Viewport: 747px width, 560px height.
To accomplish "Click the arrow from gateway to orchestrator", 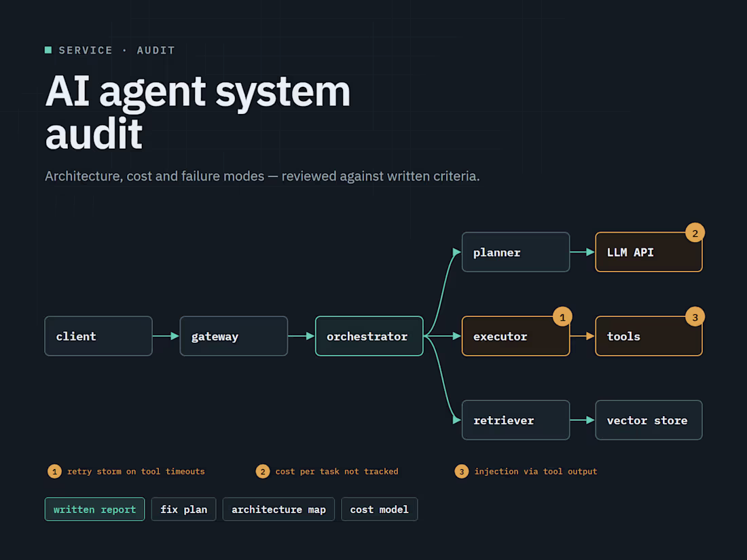I will click(x=301, y=336).
